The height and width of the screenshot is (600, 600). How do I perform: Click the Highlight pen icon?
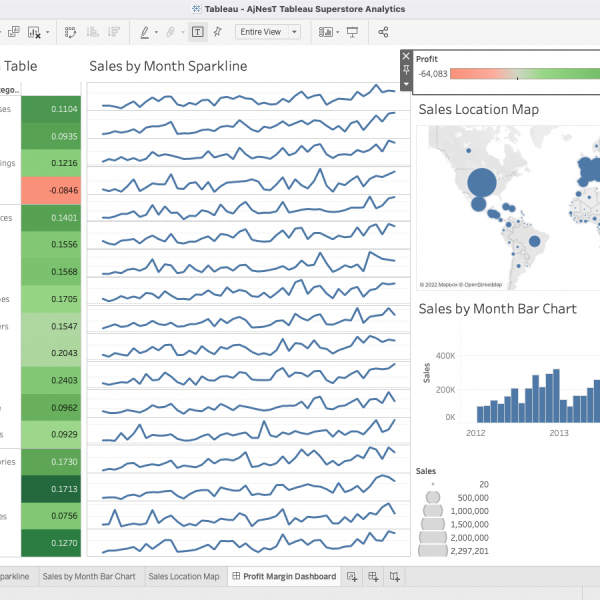(146, 32)
